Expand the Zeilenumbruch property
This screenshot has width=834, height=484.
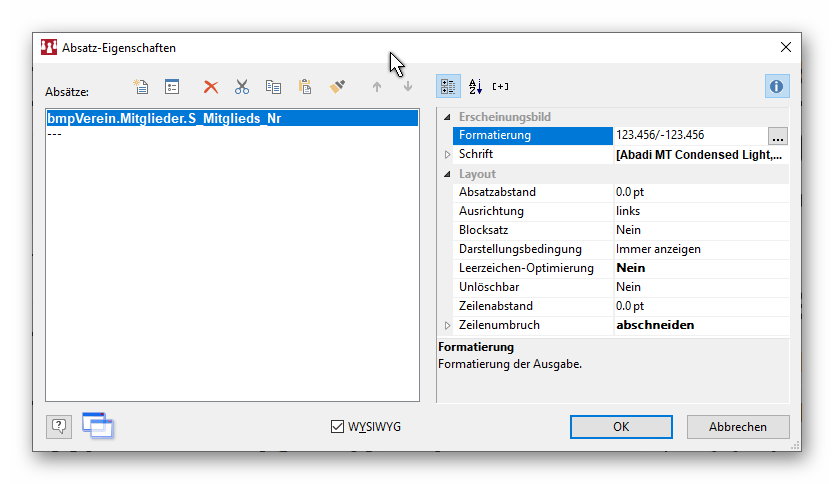[448, 325]
